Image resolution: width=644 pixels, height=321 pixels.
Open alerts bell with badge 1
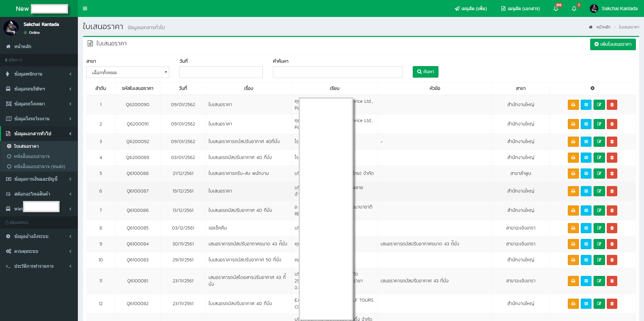click(574, 8)
